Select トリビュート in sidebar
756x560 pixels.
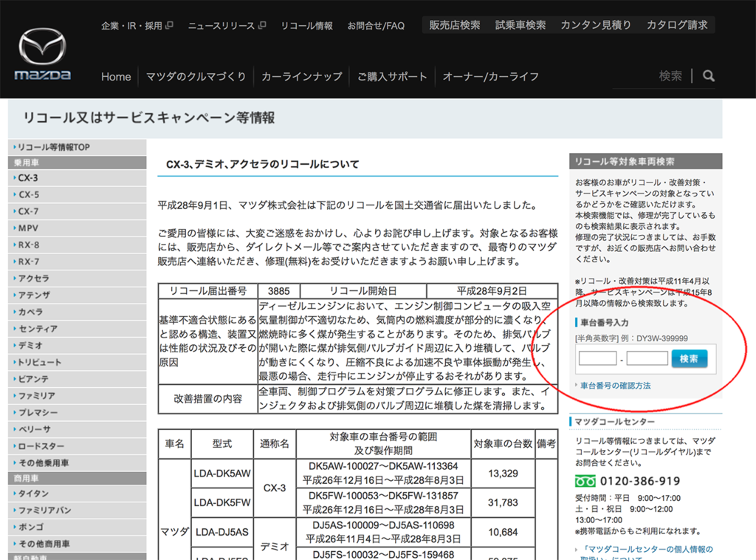pyautogui.click(x=77, y=362)
